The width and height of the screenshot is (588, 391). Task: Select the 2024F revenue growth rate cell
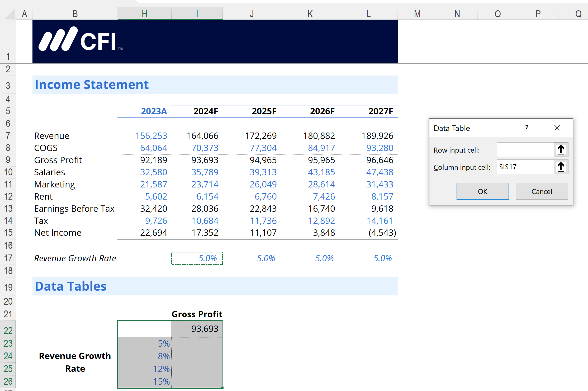coord(197,258)
